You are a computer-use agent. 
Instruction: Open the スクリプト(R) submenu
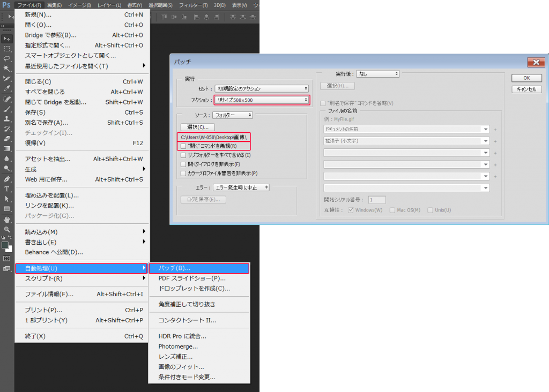coord(83,278)
